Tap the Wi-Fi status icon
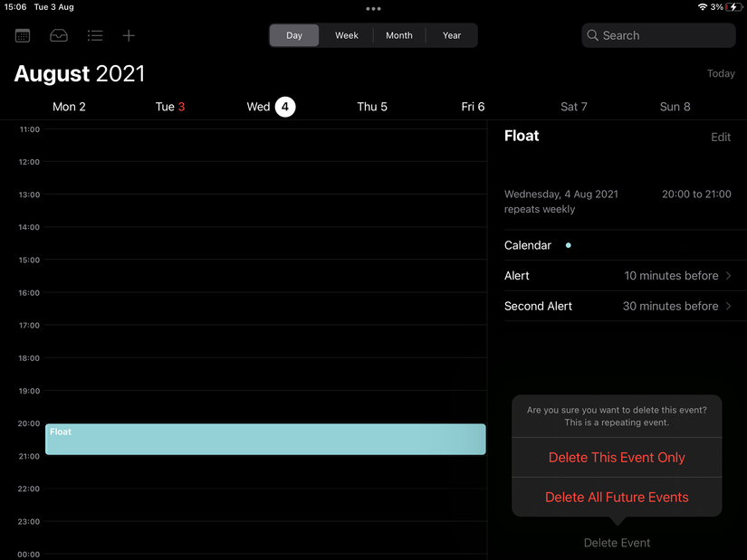Screen dimensions: 747x560 [703, 7]
